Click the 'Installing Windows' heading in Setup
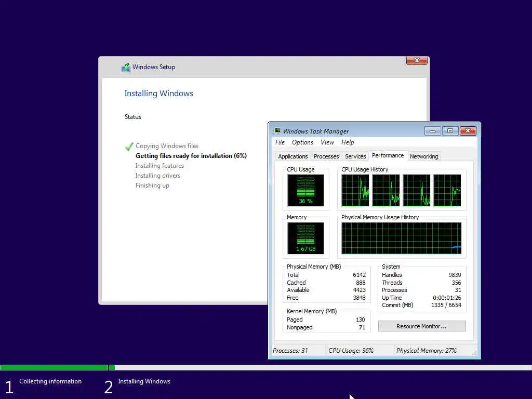Viewport: 532px width, 399px height. 159,94
